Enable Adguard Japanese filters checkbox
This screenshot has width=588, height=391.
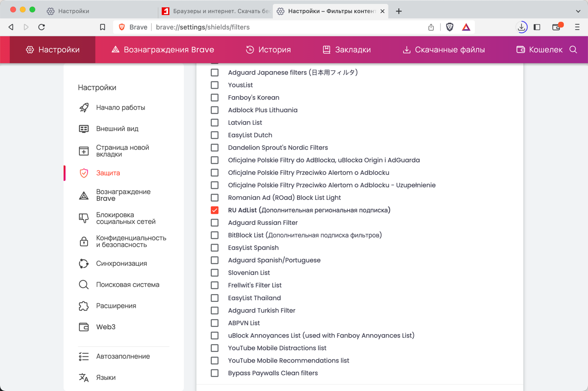click(215, 73)
